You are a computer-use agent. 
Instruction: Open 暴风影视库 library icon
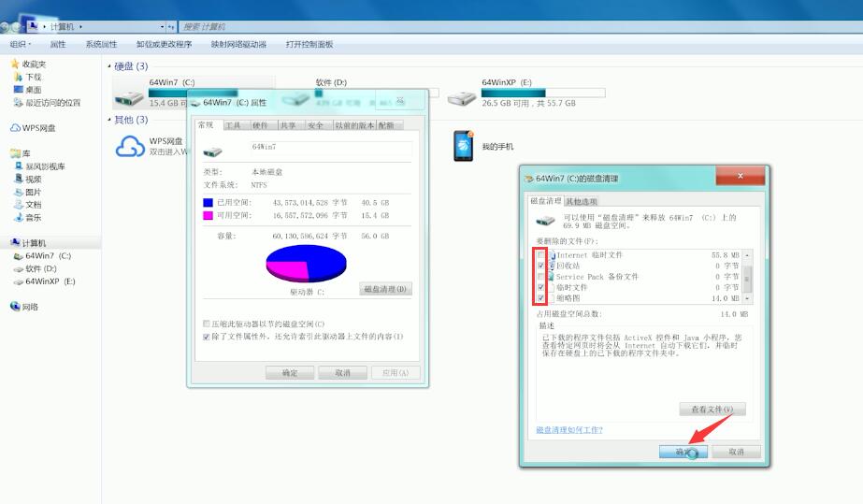(18, 166)
